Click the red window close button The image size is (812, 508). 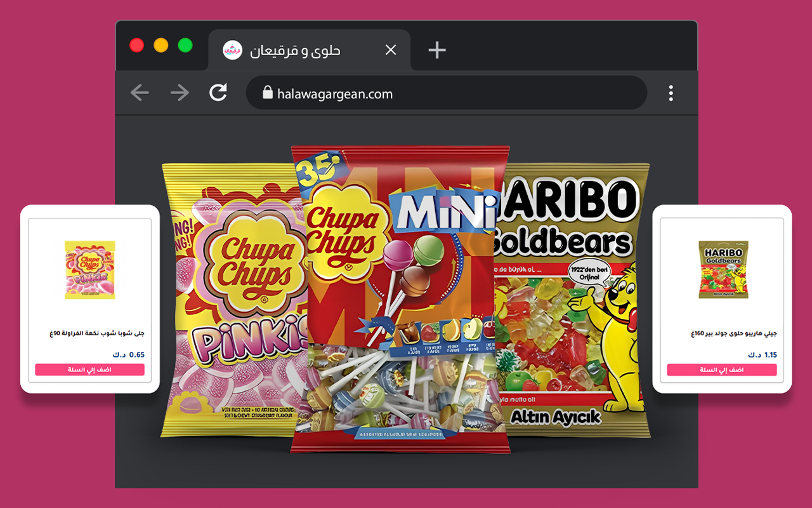tap(136, 45)
